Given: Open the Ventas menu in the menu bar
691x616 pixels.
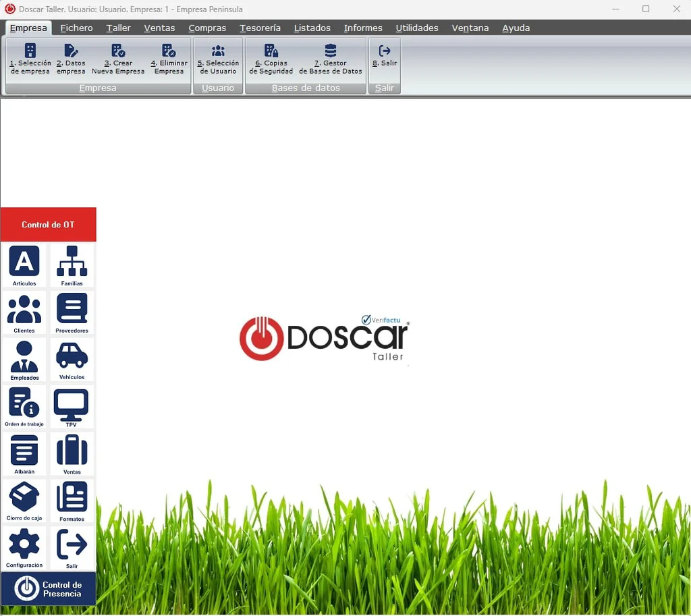Looking at the screenshot, I should pyautogui.click(x=159, y=28).
